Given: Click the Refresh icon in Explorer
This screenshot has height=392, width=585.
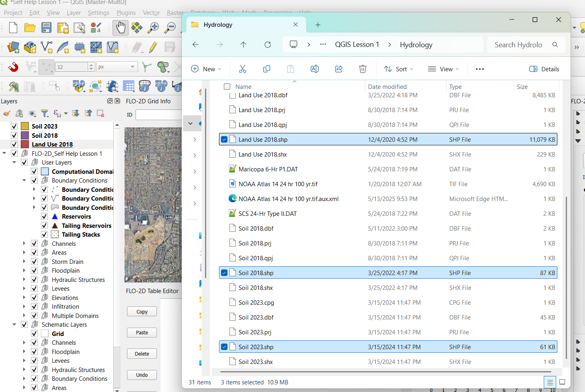Looking at the screenshot, I should (267, 44).
